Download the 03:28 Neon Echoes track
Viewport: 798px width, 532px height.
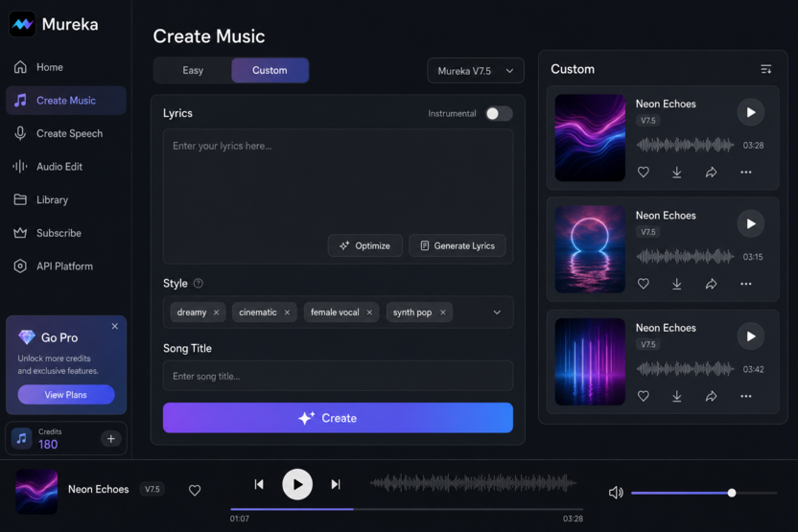coord(677,173)
